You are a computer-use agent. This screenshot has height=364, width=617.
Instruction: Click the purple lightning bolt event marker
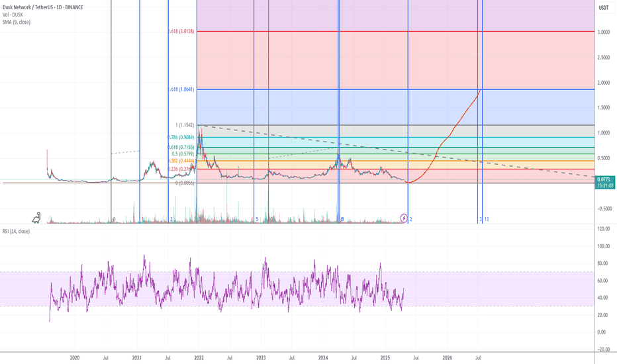(404, 218)
